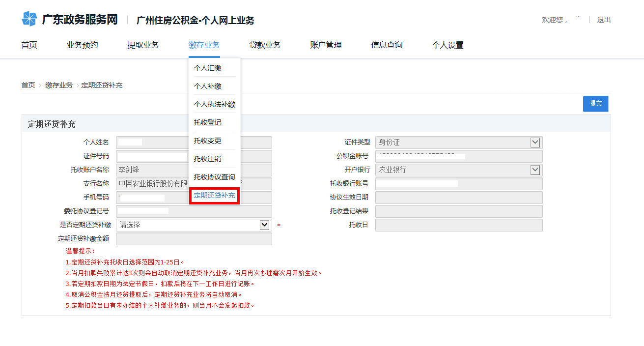Choose 个人执法补缴 menu item
The height and width of the screenshot is (346, 644).
(214, 104)
